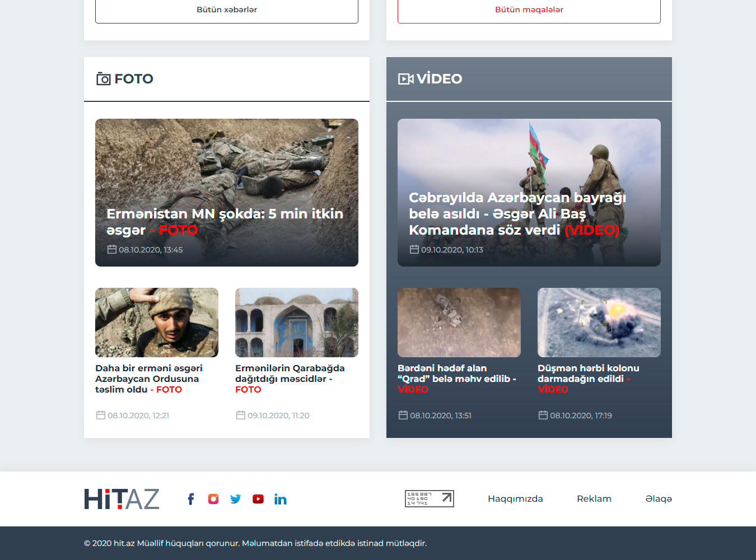Open the ruined mosque photo thumbnail
Viewport: 756px width, 560px height.
[x=296, y=323]
